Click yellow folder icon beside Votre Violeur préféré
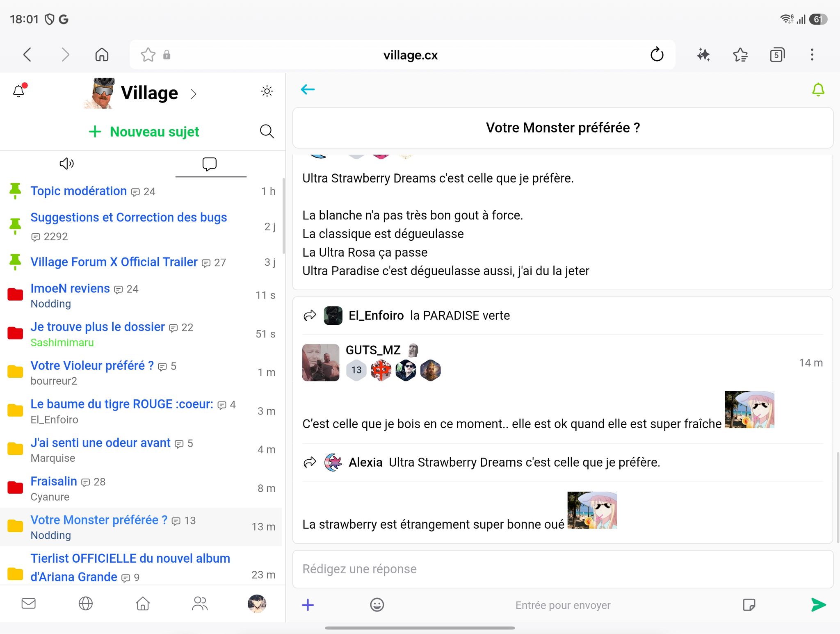 tap(15, 372)
